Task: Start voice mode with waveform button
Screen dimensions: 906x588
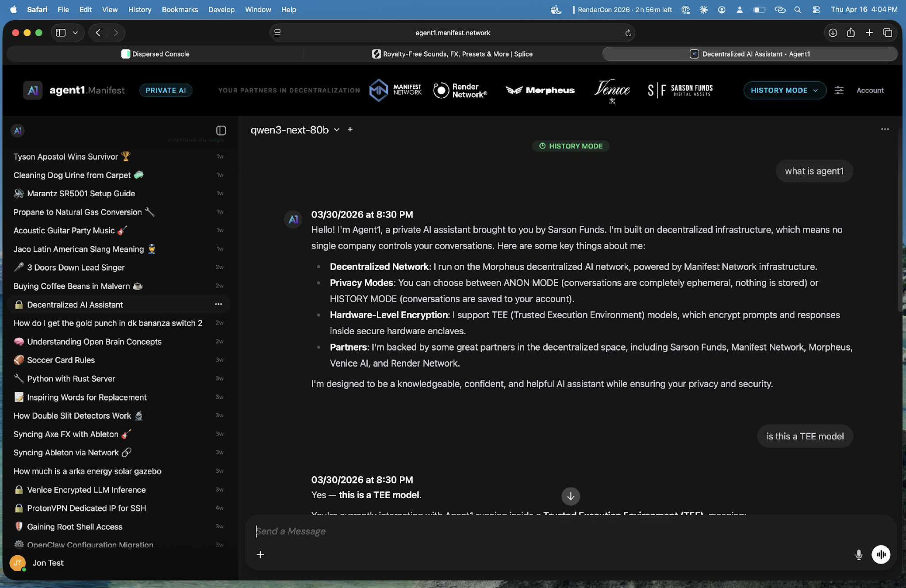Action: pyautogui.click(x=881, y=554)
